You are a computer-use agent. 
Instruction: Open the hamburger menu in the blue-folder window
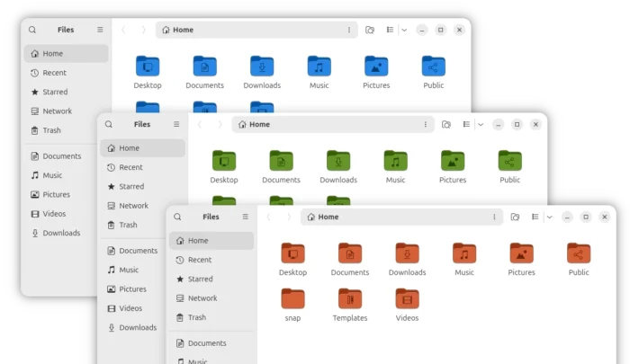coord(100,30)
